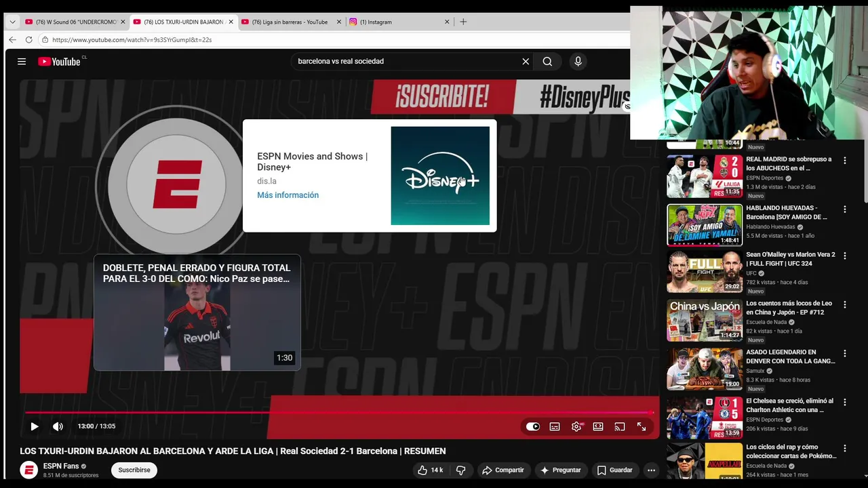Click the UFC channel name
Screen dimensions: 868x488
(751, 273)
